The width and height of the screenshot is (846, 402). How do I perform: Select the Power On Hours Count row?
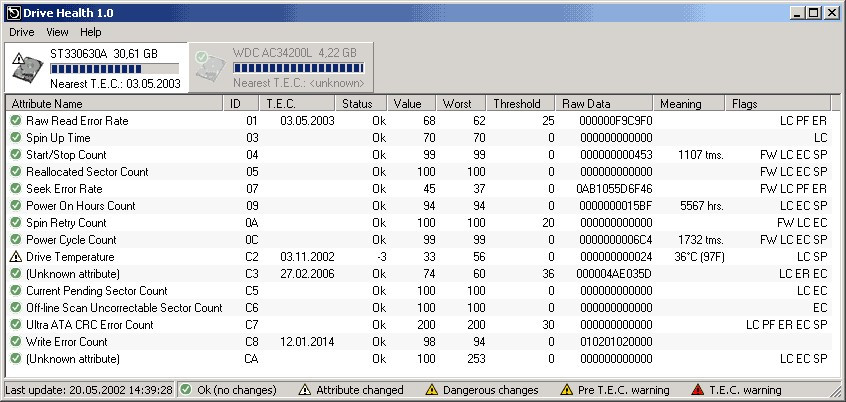click(419, 206)
